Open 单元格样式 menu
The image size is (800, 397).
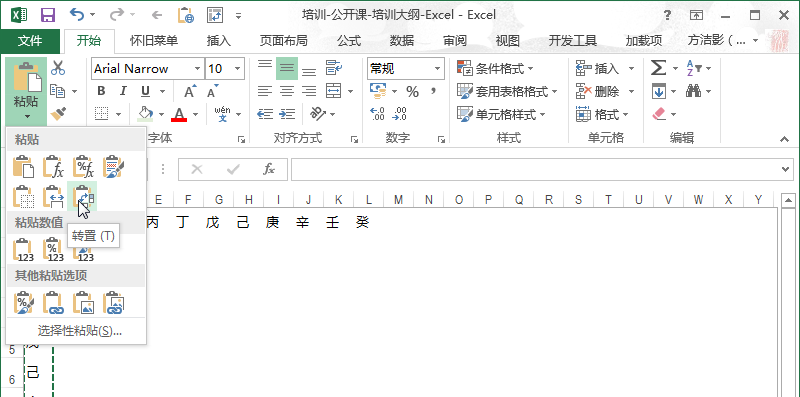(x=501, y=114)
